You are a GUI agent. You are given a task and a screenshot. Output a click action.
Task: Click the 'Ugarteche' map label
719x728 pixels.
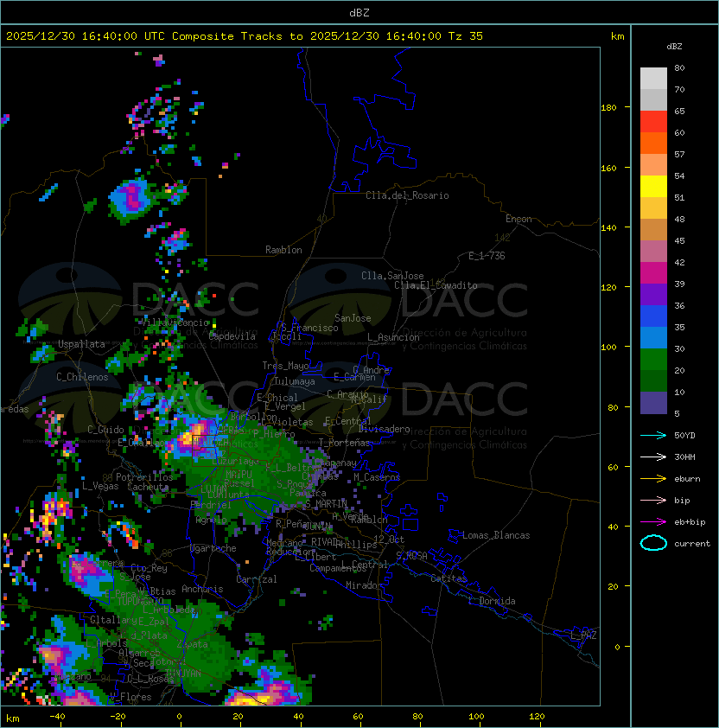(x=213, y=548)
